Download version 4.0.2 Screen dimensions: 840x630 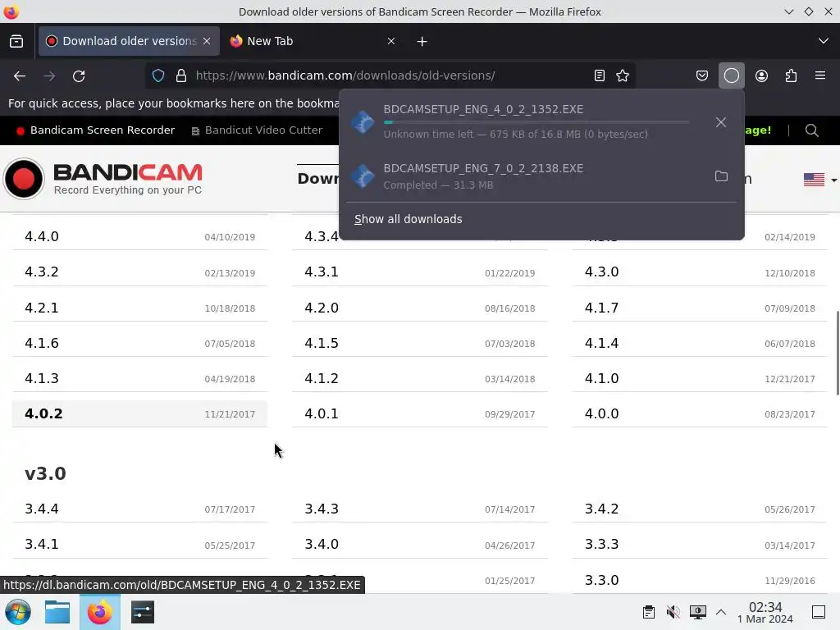[139, 414]
